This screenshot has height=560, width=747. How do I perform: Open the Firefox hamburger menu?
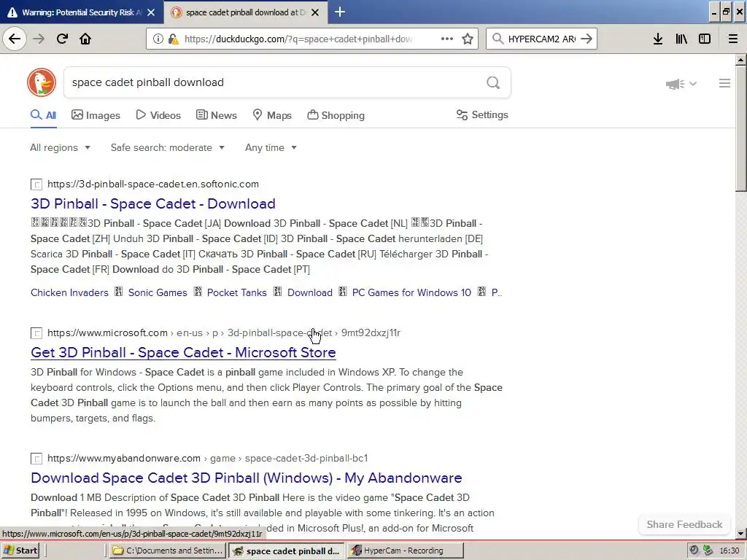coord(733,39)
